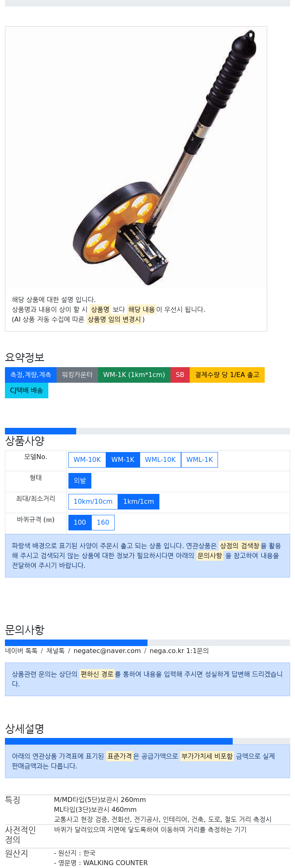Click the yellow 결제수량 당 1/EA 출고 badge
This screenshot has width=295, height=868.
[x=227, y=375]
